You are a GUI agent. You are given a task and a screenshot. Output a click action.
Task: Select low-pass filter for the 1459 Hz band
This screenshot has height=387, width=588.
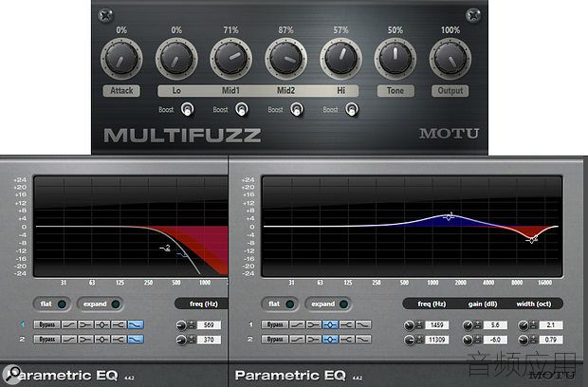[x=363, y=324]
